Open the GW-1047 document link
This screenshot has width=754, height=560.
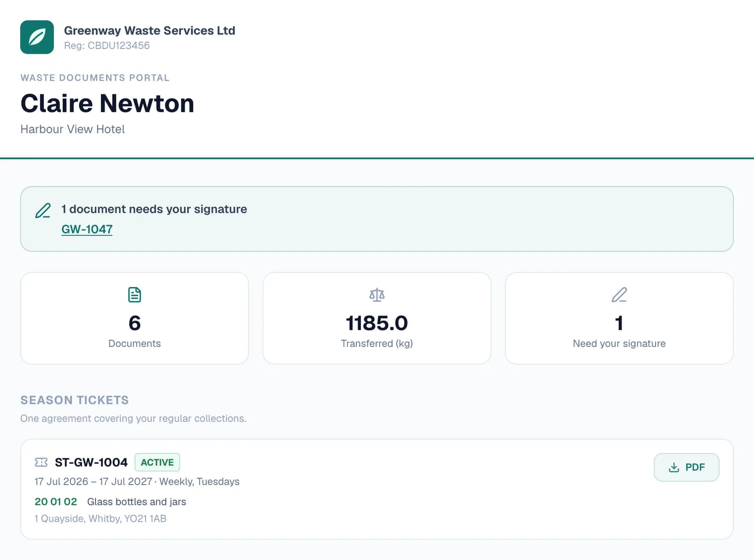coord(87,229)
